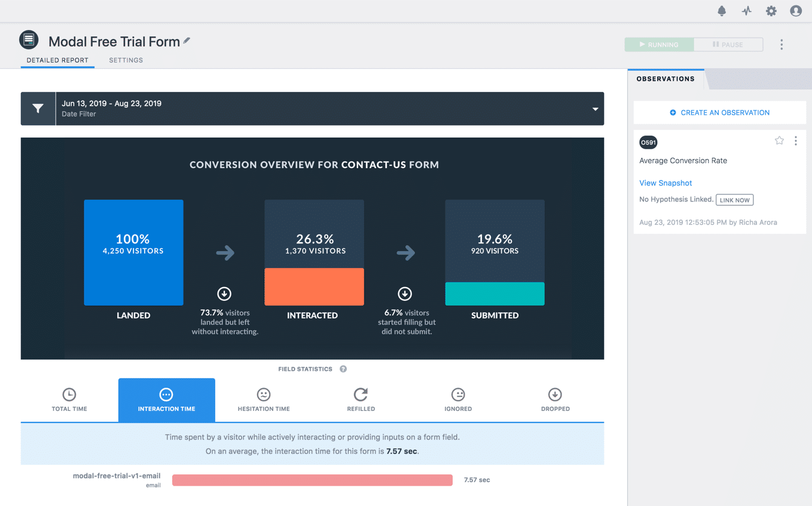
Task: View the Refilled field statistic
Action: coord(361,400)
